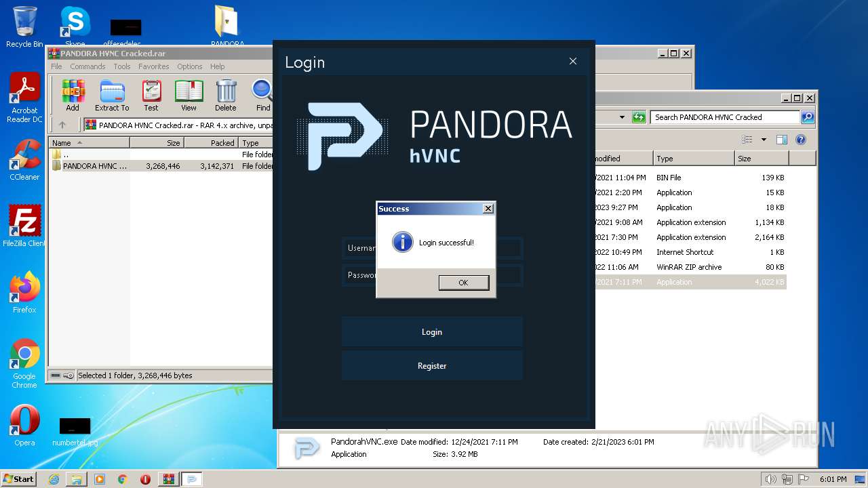868x488 pixels.
Task: Click the Add icon in WinRAR toolbar
Action: [x=73, y=96]
